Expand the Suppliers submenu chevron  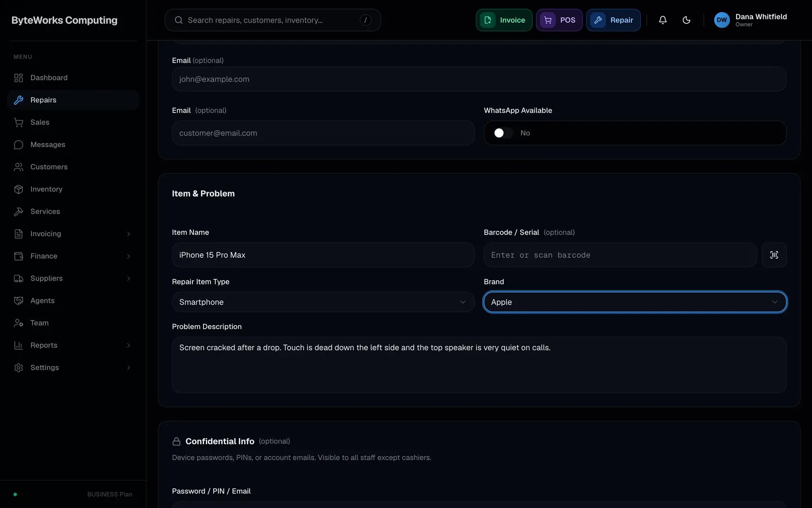pos(129,278)
